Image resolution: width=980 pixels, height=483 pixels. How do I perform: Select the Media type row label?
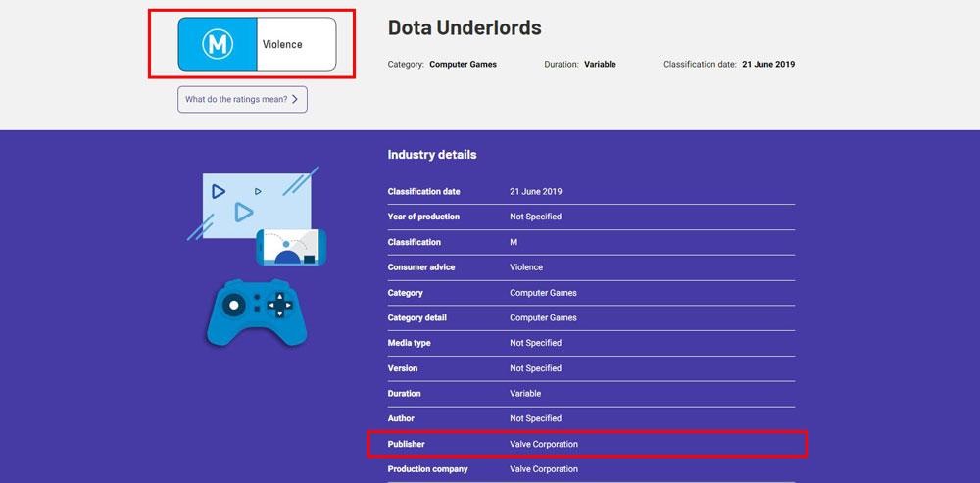pos(409,343)
